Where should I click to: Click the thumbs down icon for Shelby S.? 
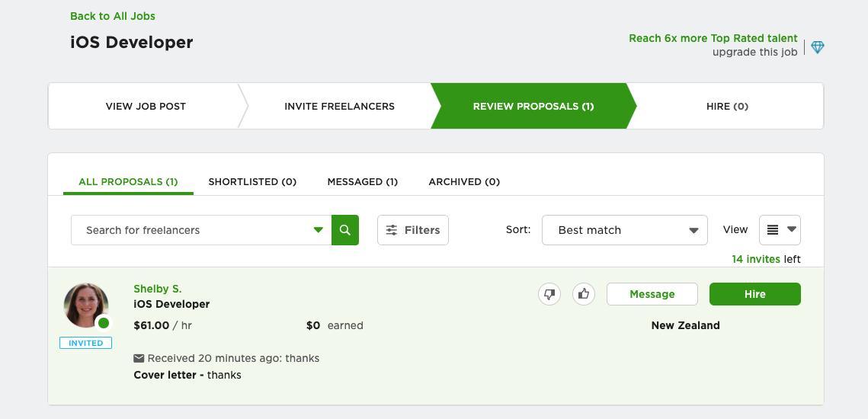[x=549, y=294]
